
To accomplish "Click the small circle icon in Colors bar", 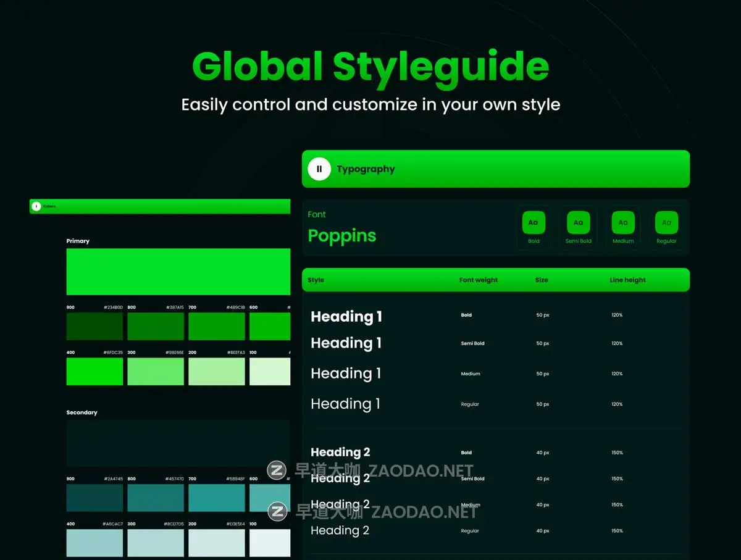I will (36, 206).
